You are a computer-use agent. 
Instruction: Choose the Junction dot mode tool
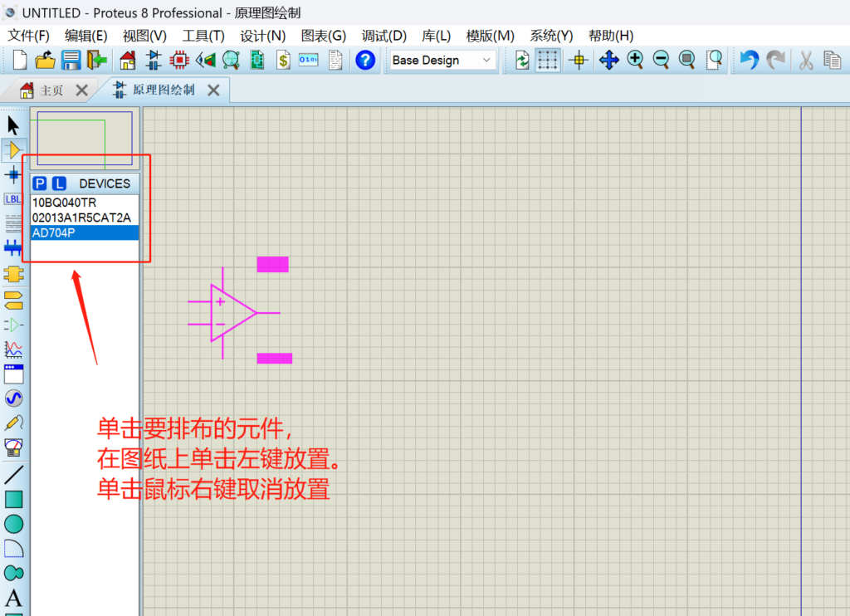13,174
